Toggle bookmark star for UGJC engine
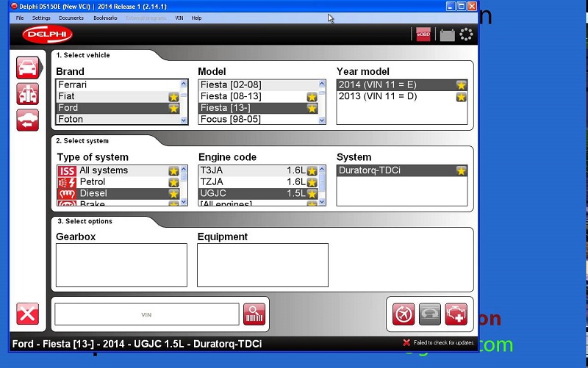This screenshot has height=368, width=588. pos(312,194)
